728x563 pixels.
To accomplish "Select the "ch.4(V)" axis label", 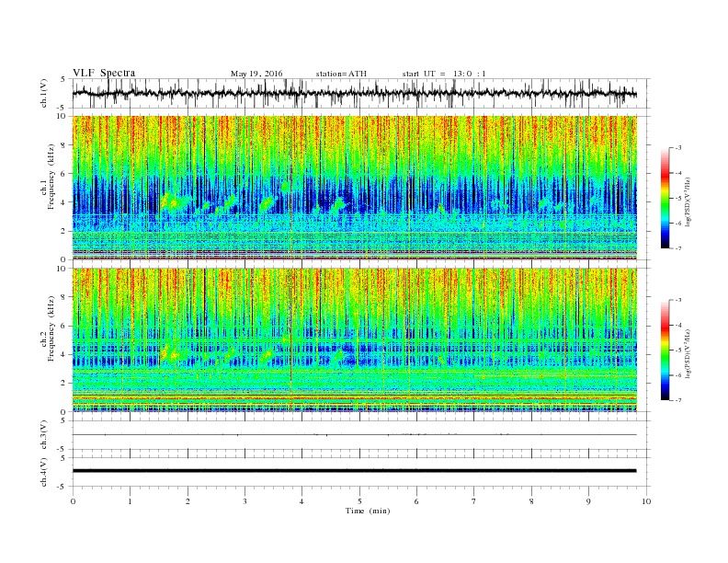I will tap(44, 472).
